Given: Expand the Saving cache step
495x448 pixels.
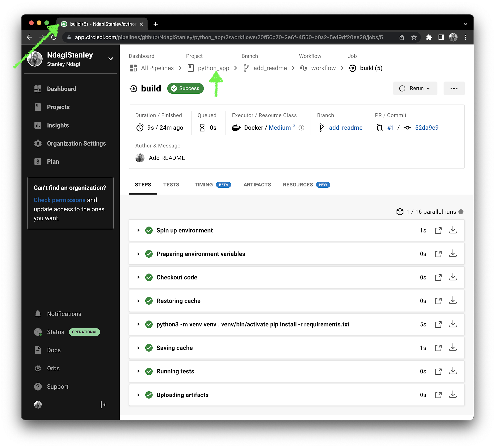Looking at the screenshot, I should (x=138, y=348).
